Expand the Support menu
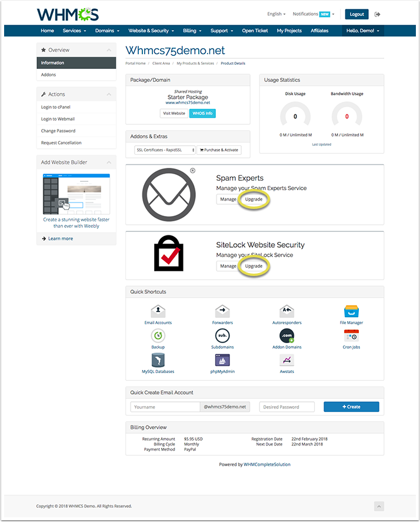Viewport: 420px width, 522px height. [222, 31]
